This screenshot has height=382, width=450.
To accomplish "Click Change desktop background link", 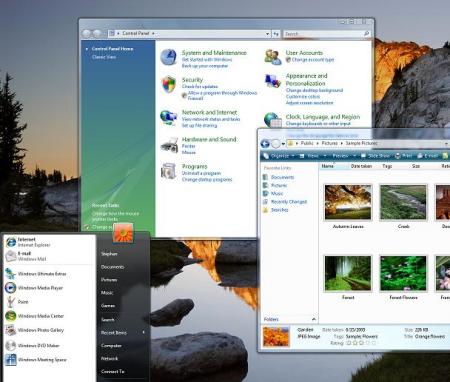I will 314,90.
